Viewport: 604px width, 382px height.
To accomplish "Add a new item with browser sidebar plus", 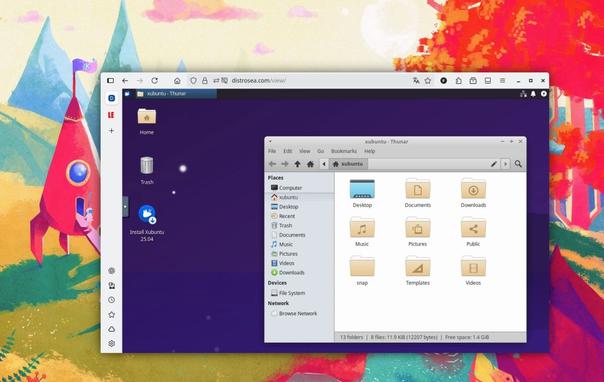I will tap(111, 131).
